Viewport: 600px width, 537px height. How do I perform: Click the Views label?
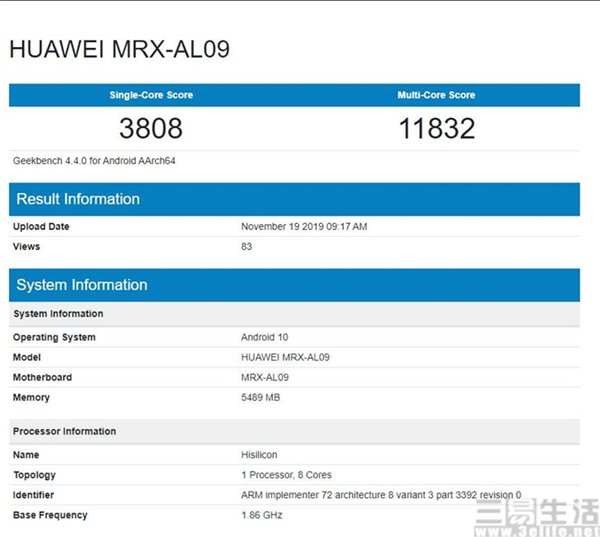tap(26, 246)
